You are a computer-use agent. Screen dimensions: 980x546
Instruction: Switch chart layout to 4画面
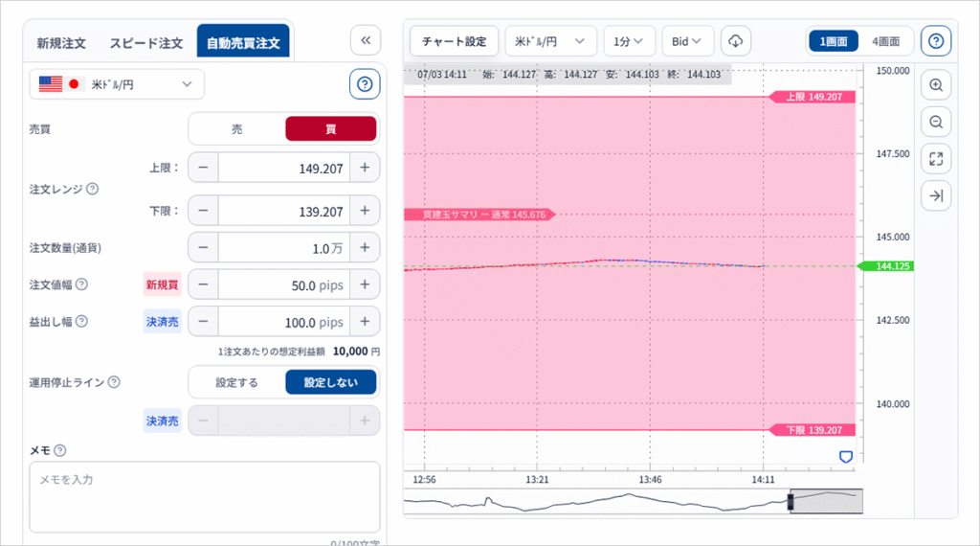point(885,41)
